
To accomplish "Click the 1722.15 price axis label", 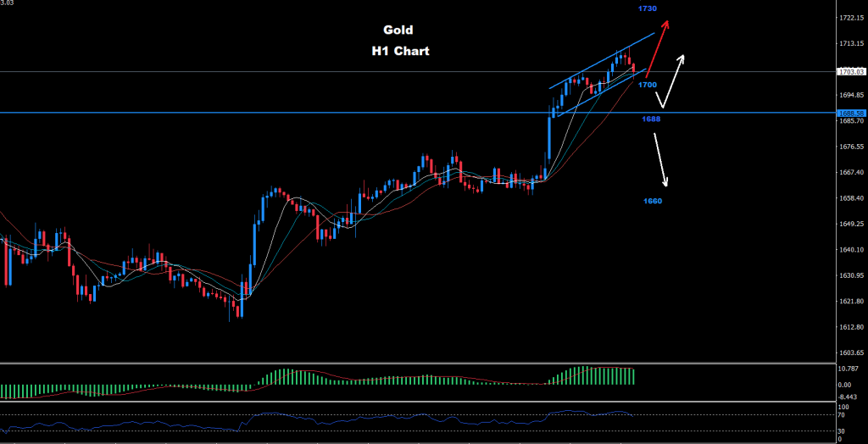I will pos(851,19).
